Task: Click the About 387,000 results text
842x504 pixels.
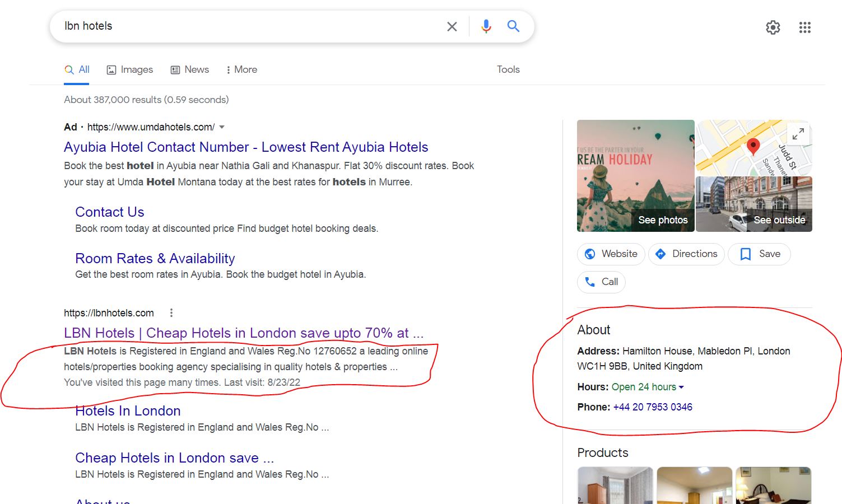Action: 146,100
